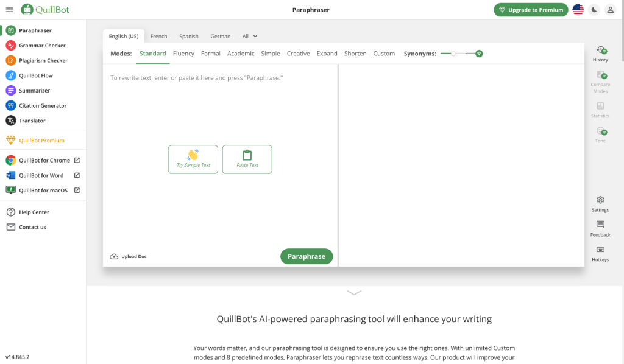Screen dimensions: 624x364
Task: Select the Standard mode
Action: tap(153, 54)
